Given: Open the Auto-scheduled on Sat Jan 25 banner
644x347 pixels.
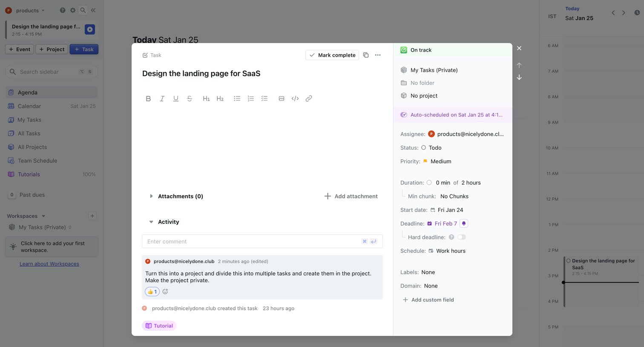Looking at the screenshot, I should point(453,115).
